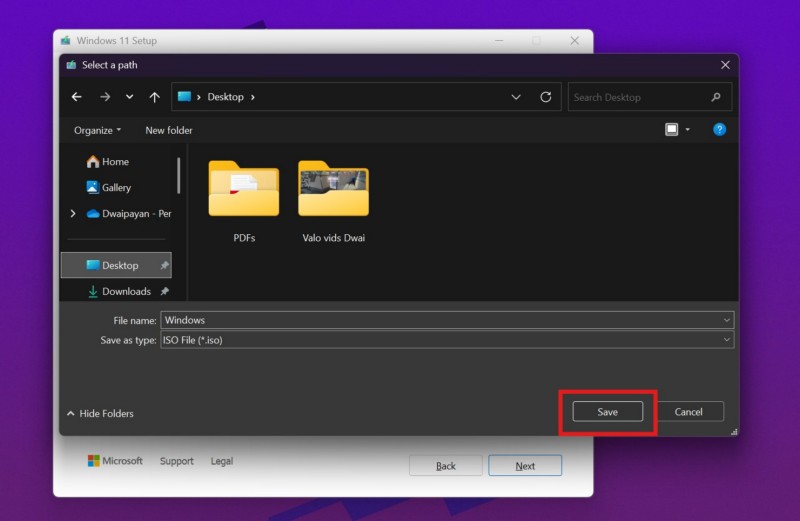Open the help question mark icon
800x521 pixels.
coord(719,130)
